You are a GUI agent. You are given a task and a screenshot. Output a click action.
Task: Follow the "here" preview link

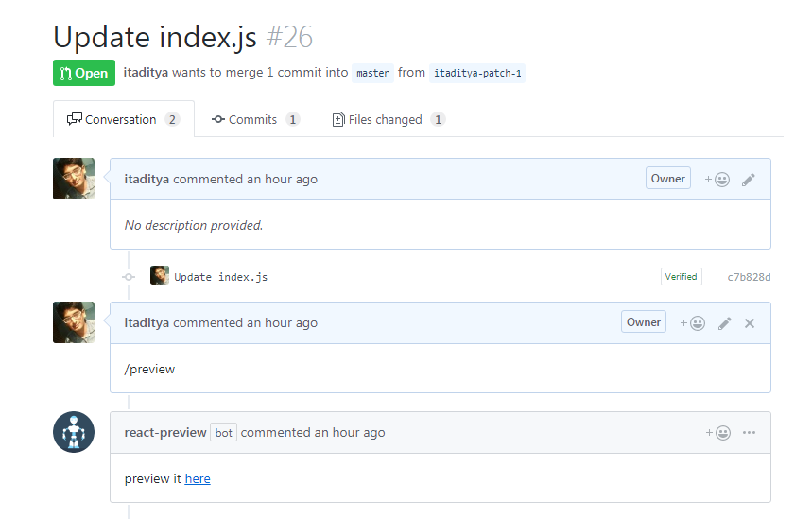tap(198, 479)
